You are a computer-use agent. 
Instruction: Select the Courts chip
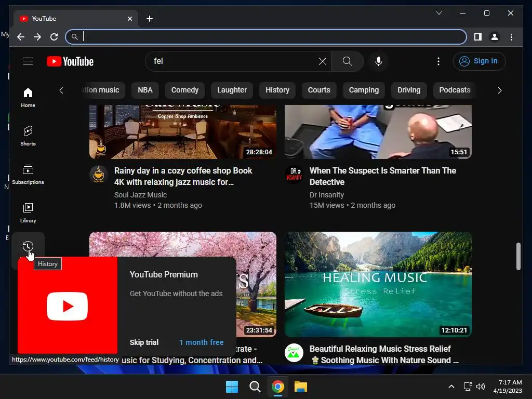319,90
